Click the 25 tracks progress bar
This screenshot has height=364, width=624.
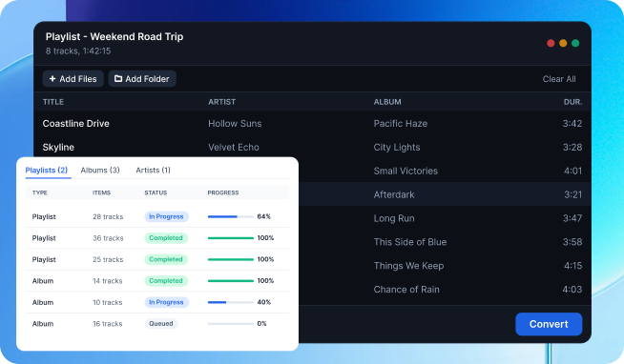pyautogui.click(x=231, y=260)
